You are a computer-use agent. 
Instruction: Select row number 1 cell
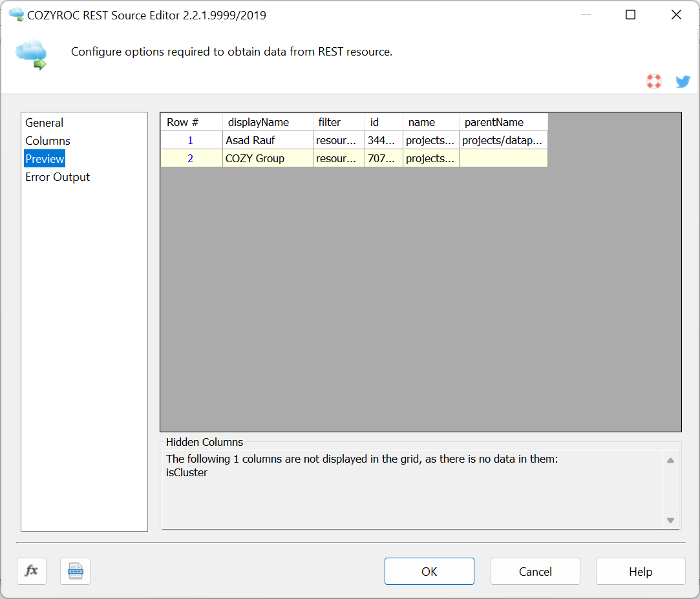click(x=191, y=140)
